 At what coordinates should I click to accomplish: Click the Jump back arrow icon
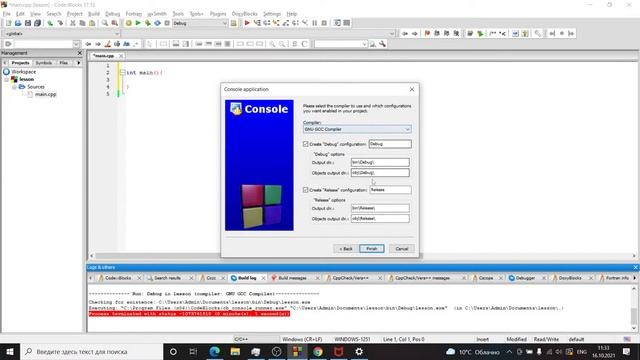tap(405, 33)
